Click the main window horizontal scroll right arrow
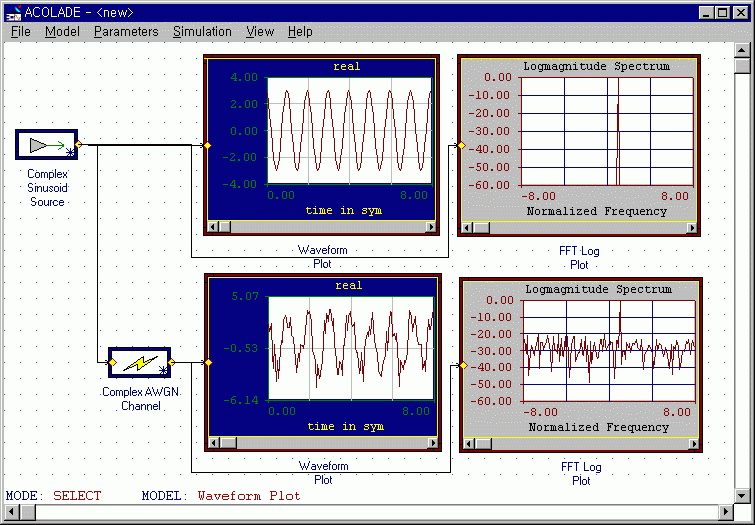The image size is (755, 525). [x=727, y=512]
